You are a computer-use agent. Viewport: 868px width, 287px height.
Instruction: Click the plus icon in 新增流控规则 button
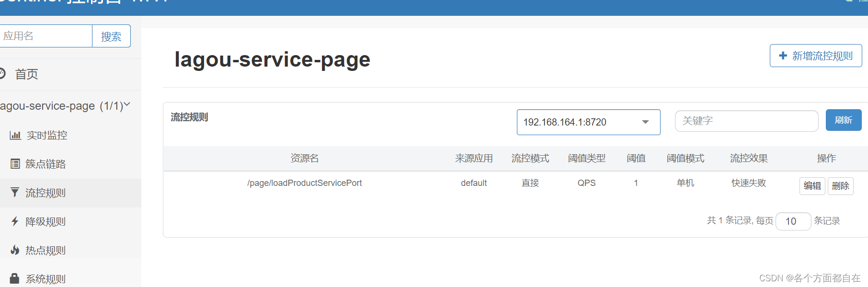point(783,56)
